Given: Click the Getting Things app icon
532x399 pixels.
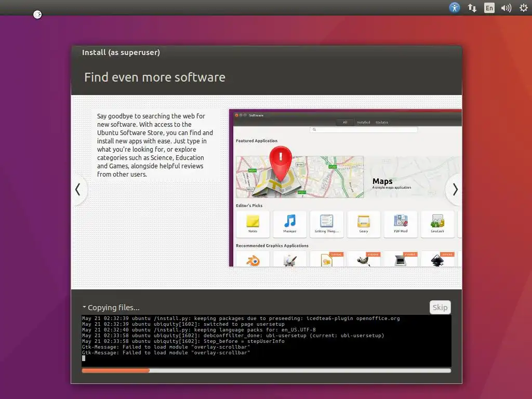Looking at the screenshot, I should (x=326, y=221).
